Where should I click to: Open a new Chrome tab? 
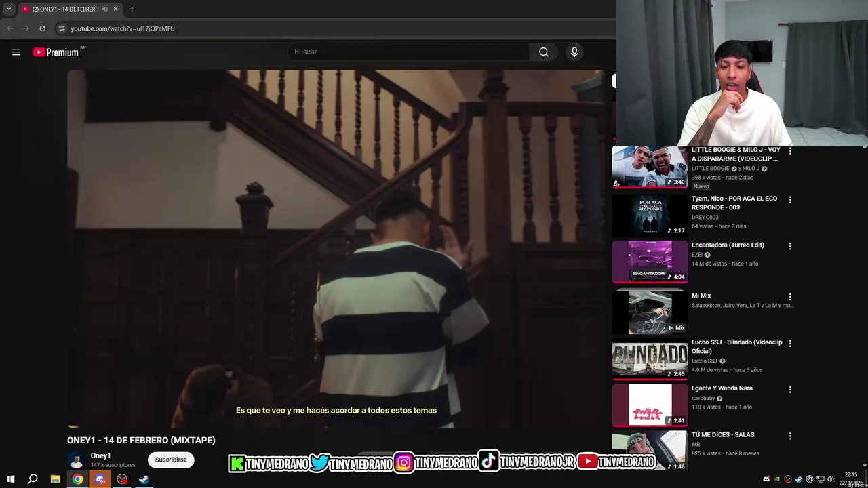pyautogui.click(x=132, y=9)
